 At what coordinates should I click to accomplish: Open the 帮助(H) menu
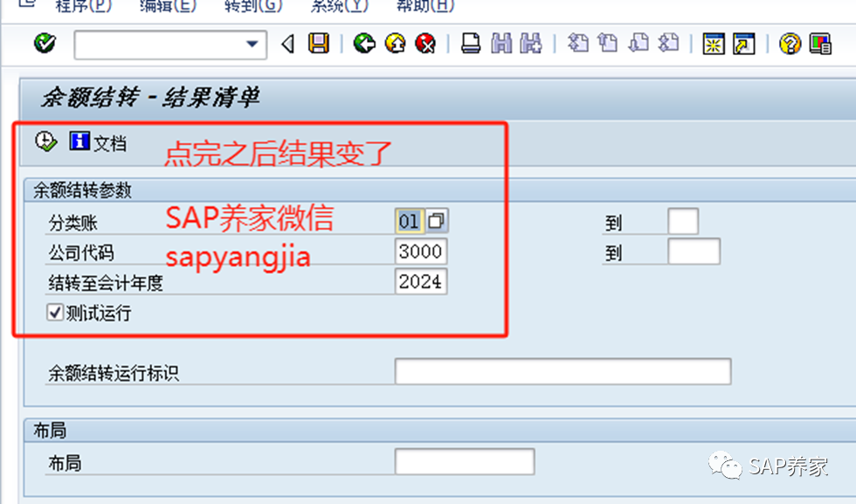(x=425, y=6)
